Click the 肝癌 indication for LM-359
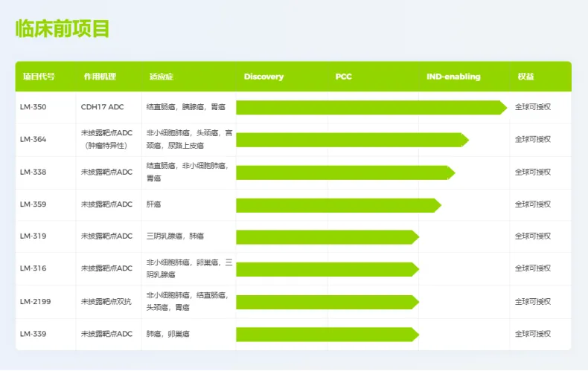The height and width of the screenshot is (371, 588). pyautogui.click(x=154, y=204)
